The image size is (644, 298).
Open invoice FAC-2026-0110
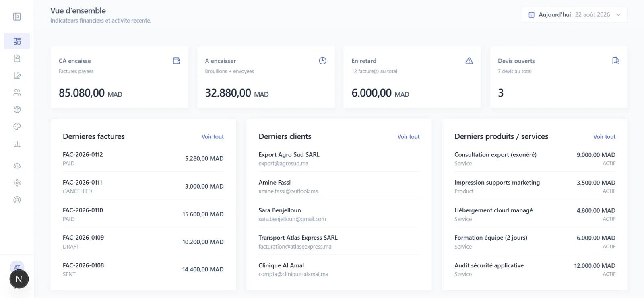coord(143,214)
